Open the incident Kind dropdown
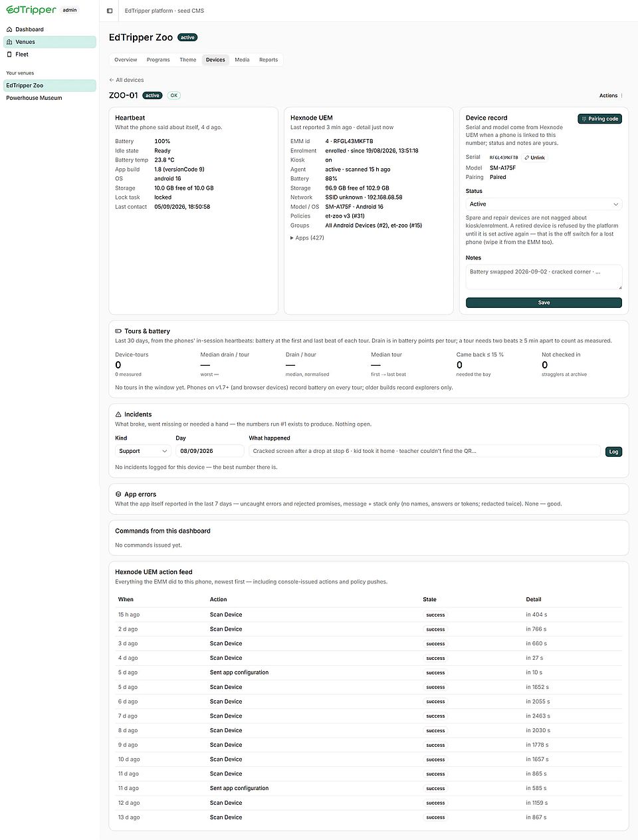Viewport: 638px width, 840px height. click(x=143, y=451)
